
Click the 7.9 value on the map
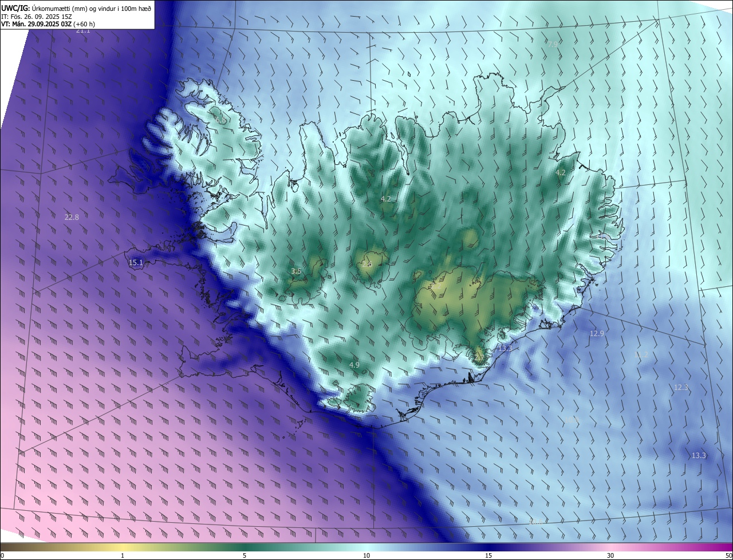point(553,44)
